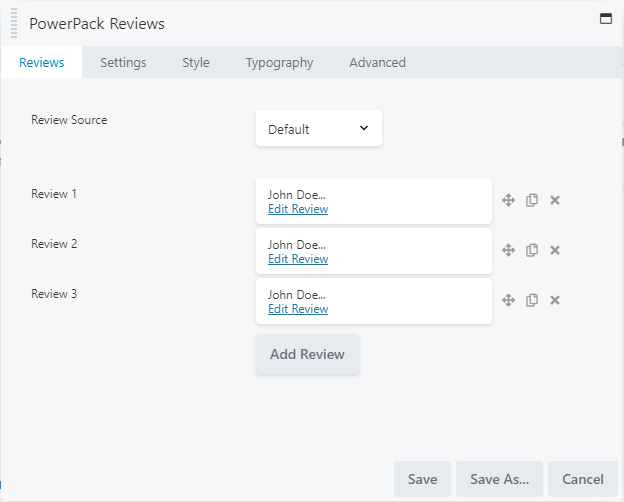
Task: Maximize the PowerPack Reviews panel
Action: [x=606, y=19]
